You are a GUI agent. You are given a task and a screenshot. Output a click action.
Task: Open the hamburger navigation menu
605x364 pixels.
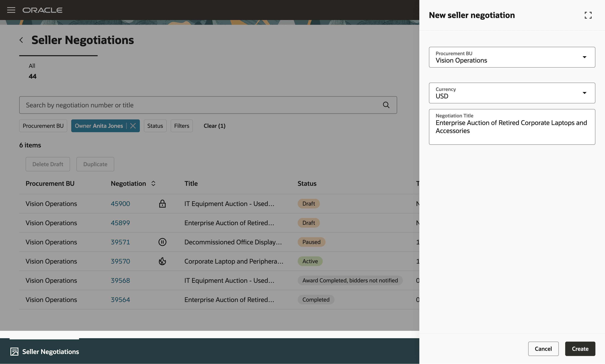[x=11, y=10]
